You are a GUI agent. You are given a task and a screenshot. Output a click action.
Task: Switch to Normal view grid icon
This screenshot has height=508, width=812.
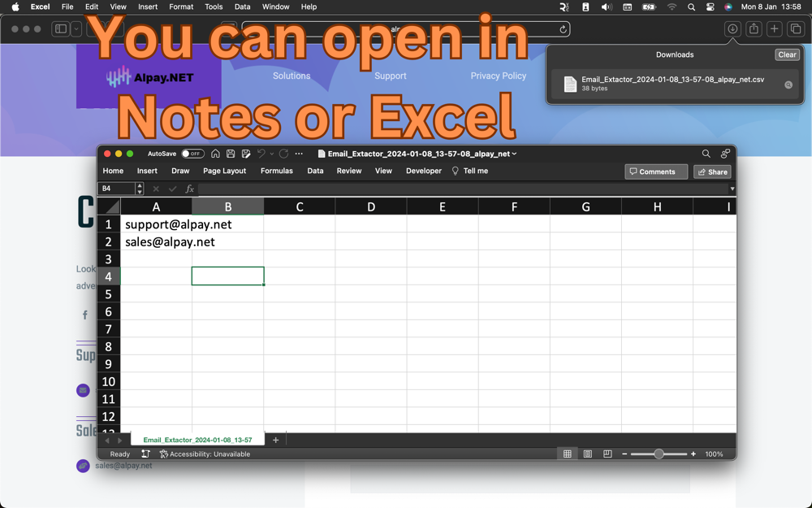pyautogui.click(x=568, y=454)
